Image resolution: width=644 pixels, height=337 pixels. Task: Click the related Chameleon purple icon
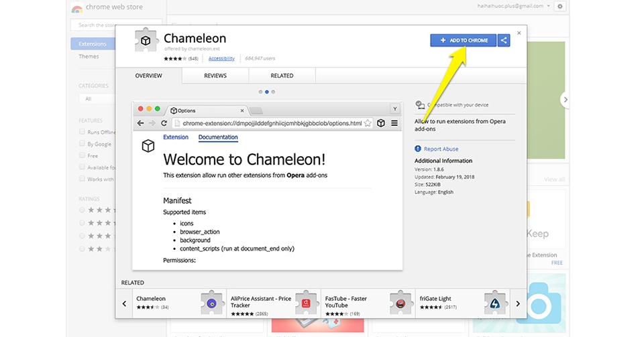point(211,304)
